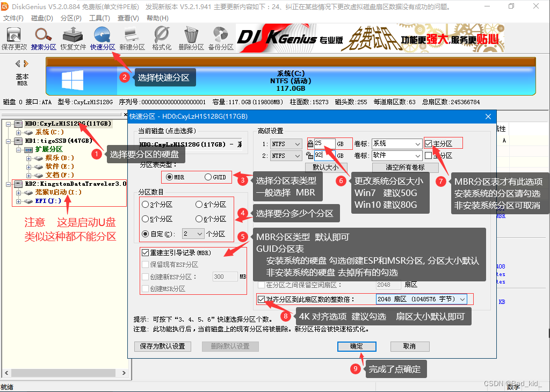Open the 工具(T) menu
This screenshot has height=392, width=550.
pyautogui.click(x=99, y=18)
